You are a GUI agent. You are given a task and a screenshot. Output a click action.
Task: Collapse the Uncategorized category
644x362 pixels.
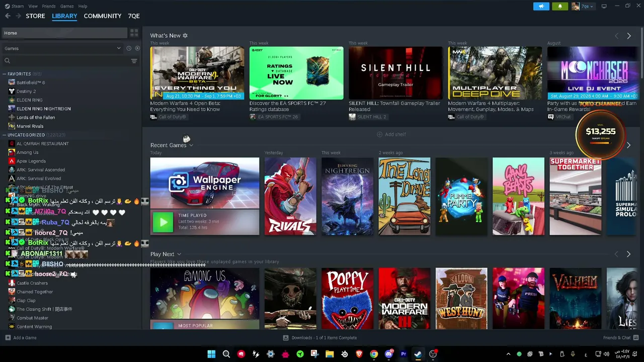coord(5,135)
